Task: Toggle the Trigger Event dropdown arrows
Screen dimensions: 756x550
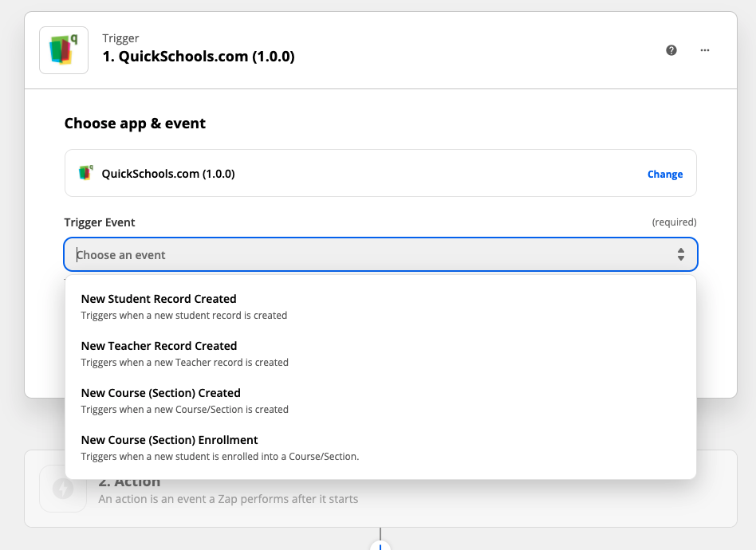Action: point(681,254)
